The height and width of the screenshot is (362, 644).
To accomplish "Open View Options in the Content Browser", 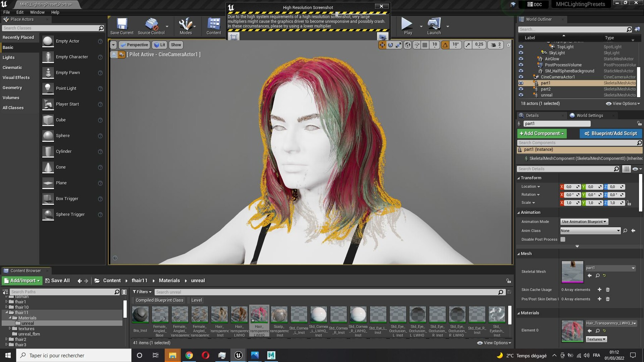I will [x=494, y=343].
